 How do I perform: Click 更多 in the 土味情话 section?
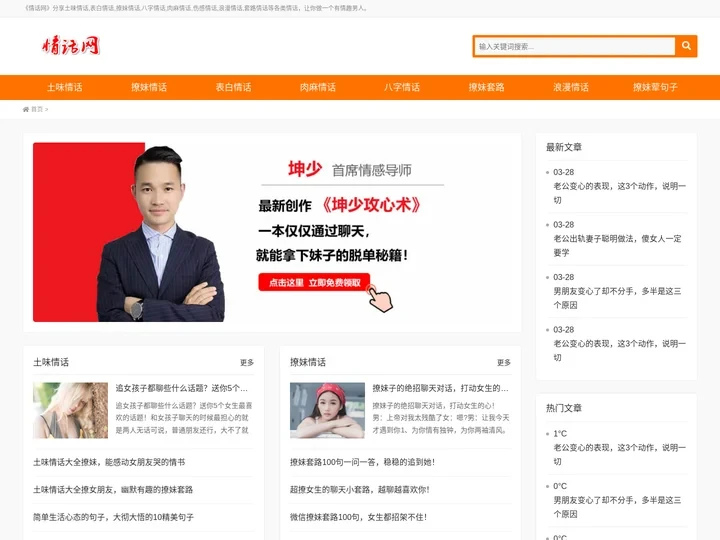point(247,363)
